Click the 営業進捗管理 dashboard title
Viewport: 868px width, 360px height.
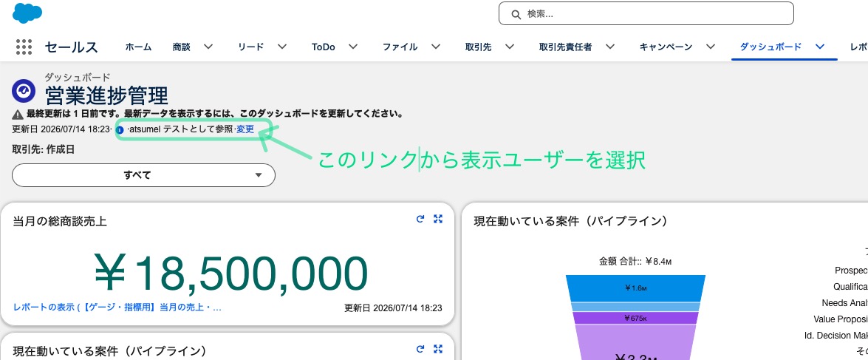106,95
